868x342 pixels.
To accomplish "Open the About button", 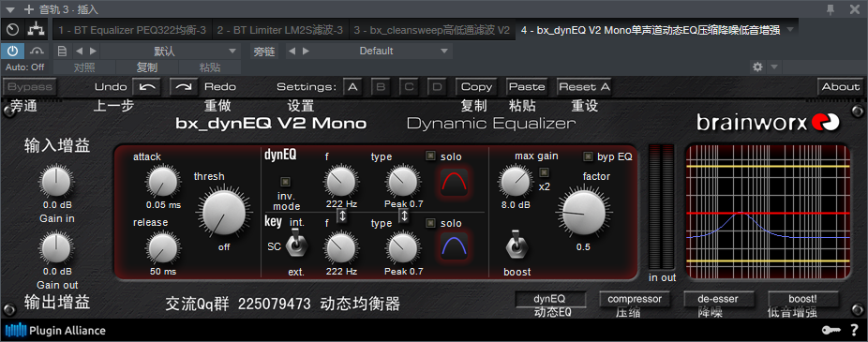I will [840, 87].
